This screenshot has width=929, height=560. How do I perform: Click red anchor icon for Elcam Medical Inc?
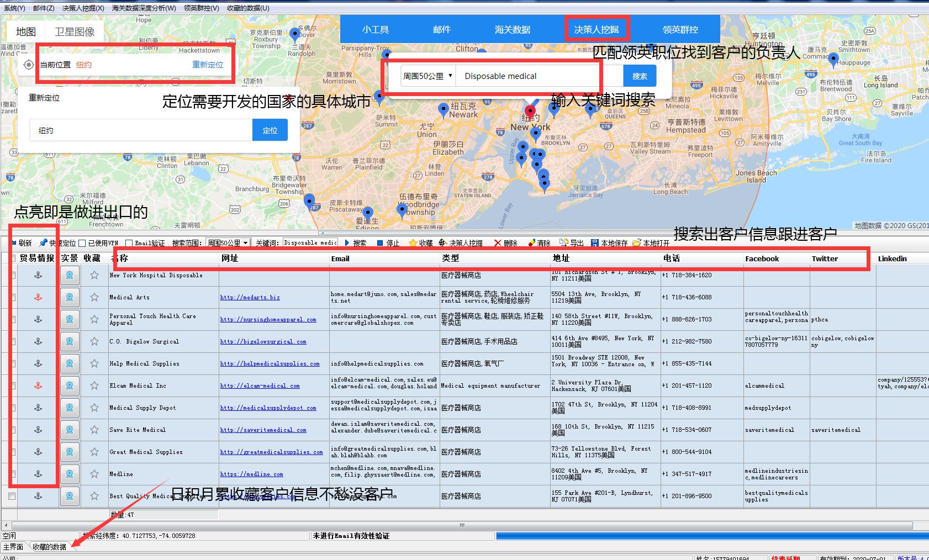(x=38, y=385)
